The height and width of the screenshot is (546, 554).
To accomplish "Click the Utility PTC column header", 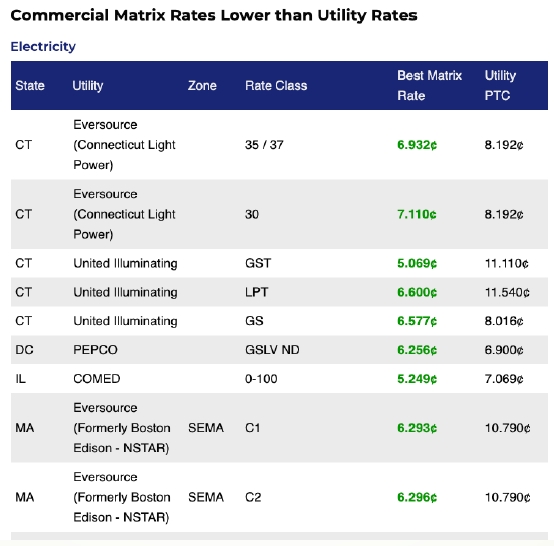I will [x=500, y=86].
